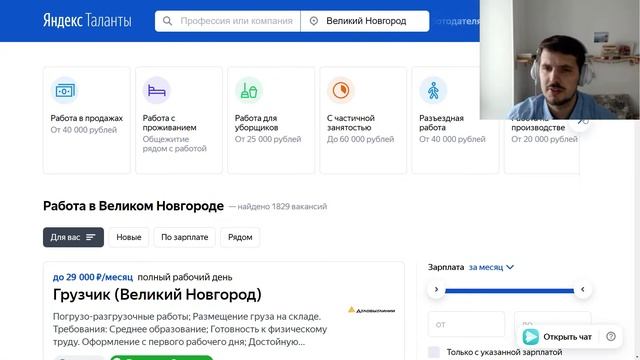Click the employer company logo
This screenshot has width=640, height=360.
point(371,310)
